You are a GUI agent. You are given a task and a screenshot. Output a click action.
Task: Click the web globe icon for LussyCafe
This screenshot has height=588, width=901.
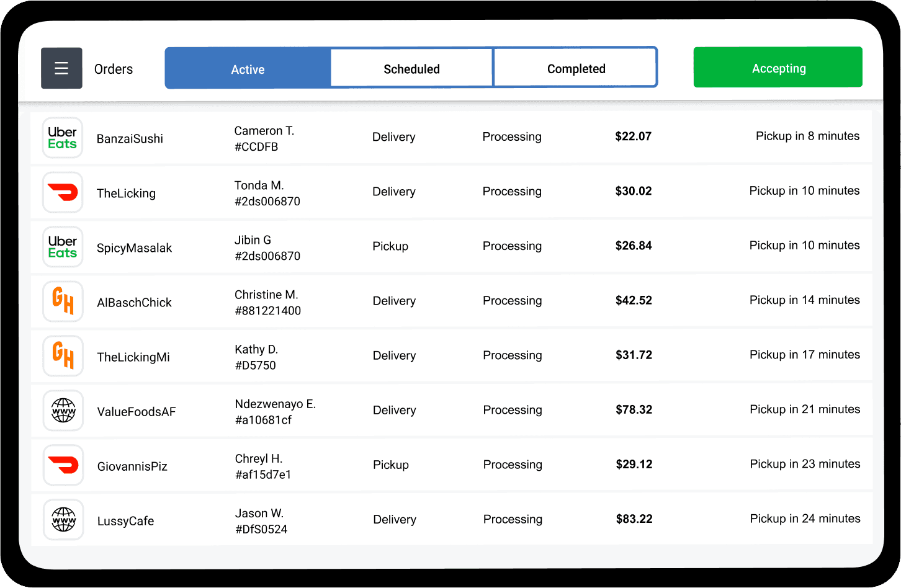point(63,520)
